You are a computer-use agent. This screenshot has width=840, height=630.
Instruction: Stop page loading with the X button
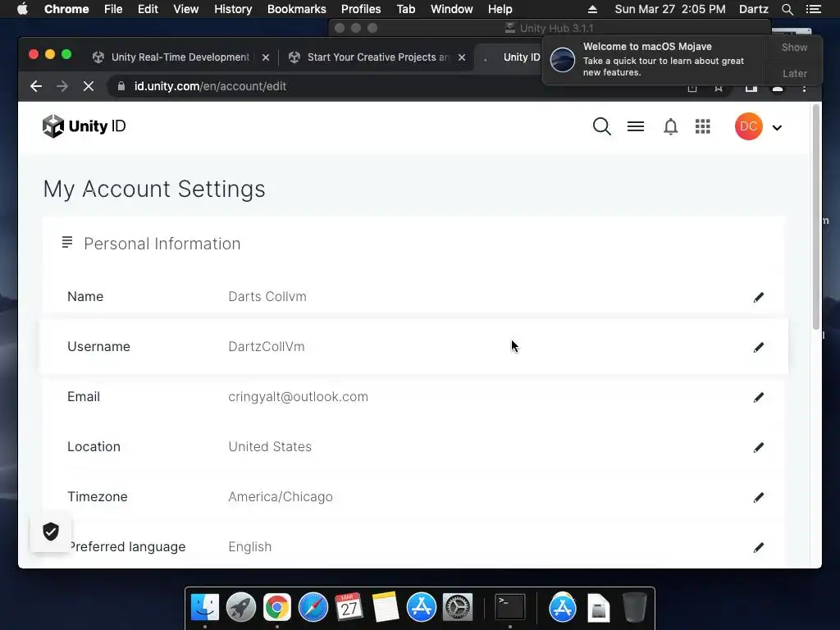click(89, 86)
